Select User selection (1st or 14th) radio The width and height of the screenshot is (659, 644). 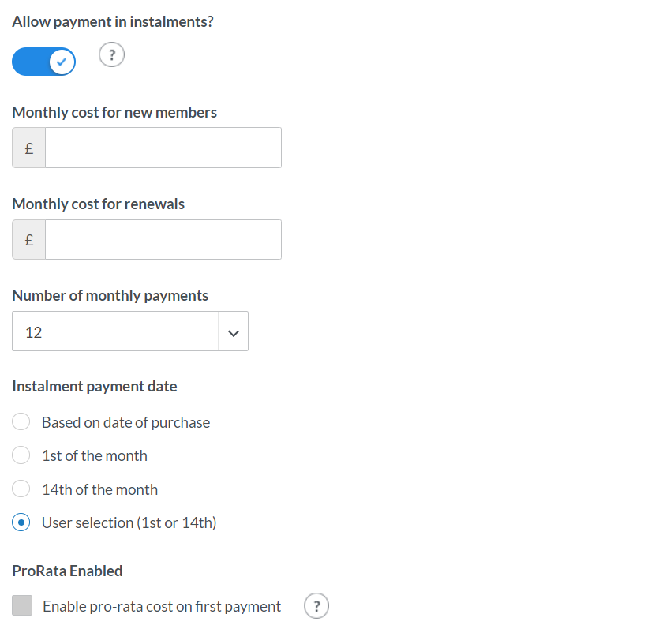point(22,522)
